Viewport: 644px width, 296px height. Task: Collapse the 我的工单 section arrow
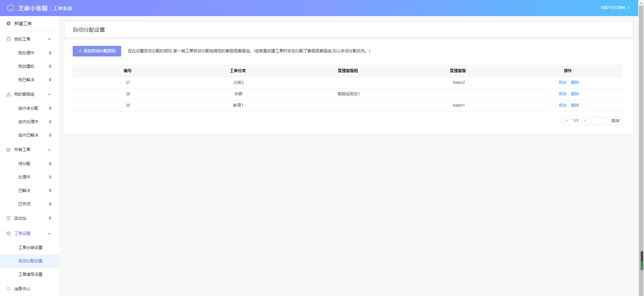pyautogui.click(x=49, y=39)
